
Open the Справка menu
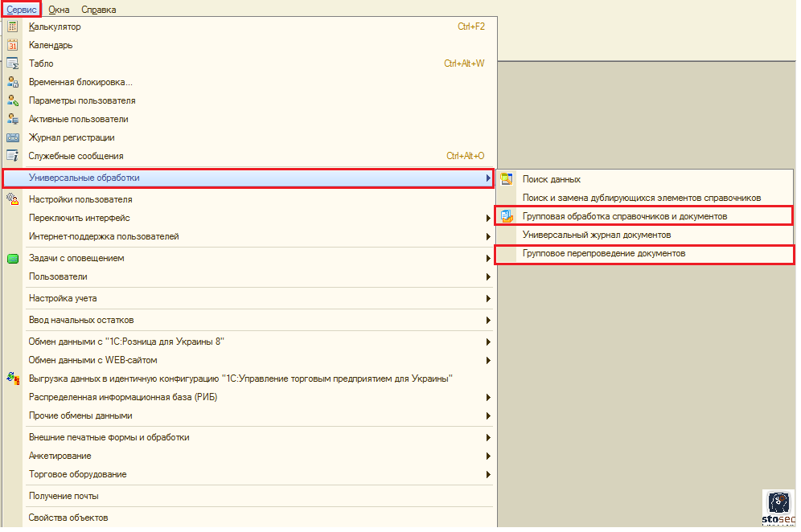[x=98, y=10]
